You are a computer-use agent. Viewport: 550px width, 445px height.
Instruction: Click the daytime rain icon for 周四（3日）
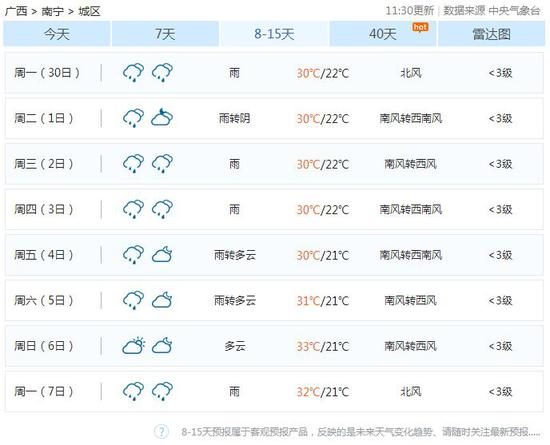tap(133, 209)
